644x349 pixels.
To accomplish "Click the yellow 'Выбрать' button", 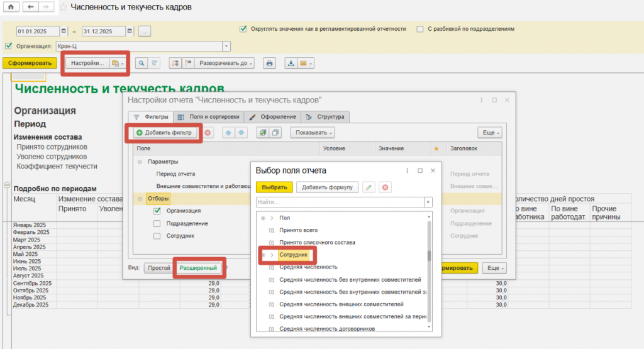I will click(x=274, y=187).
